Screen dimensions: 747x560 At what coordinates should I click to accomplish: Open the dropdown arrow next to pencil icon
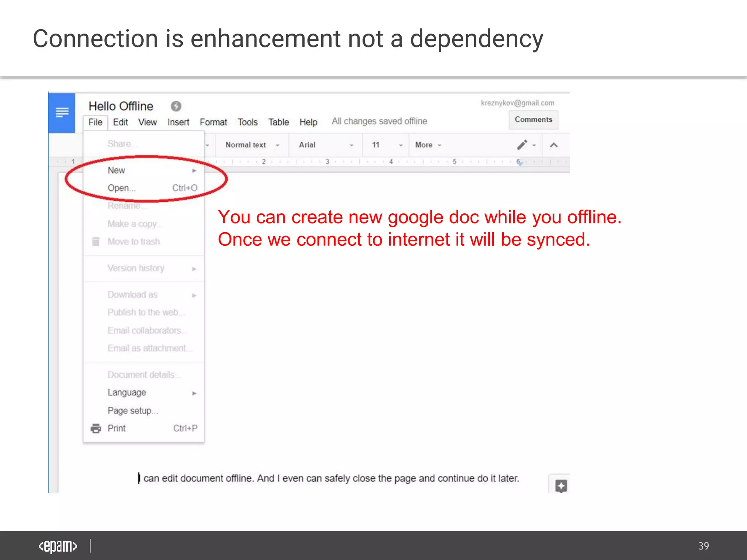click(x=534, y=145)
